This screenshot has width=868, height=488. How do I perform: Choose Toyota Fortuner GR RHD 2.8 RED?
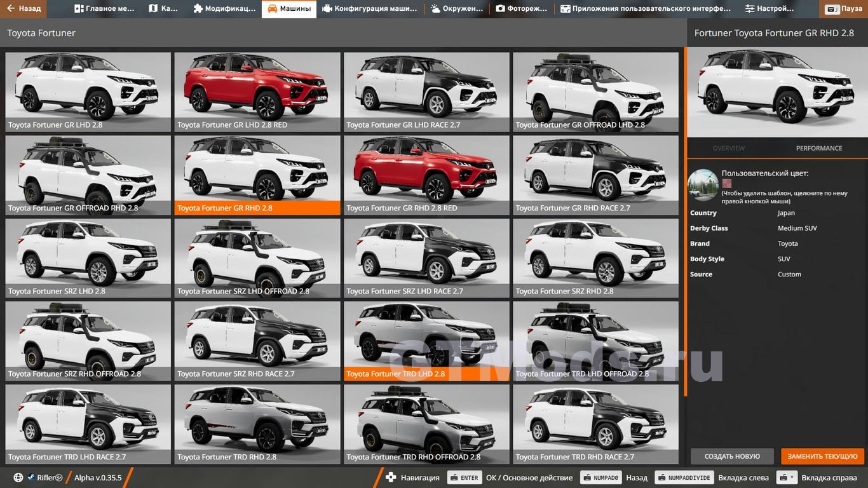point(426,175)
